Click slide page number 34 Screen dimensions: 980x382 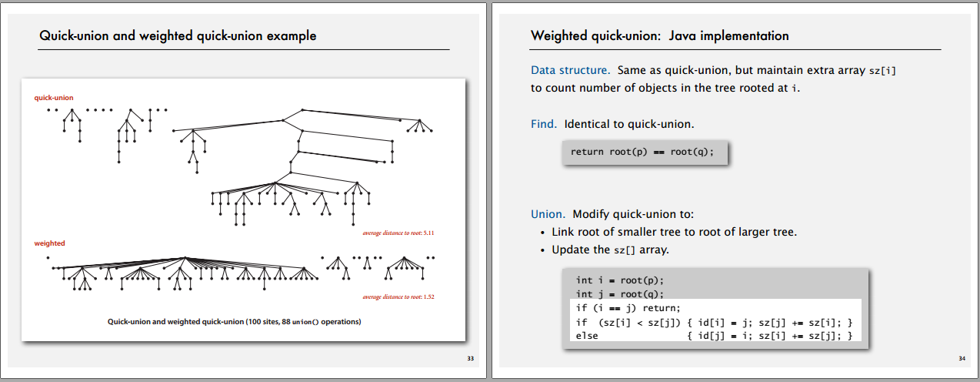[962, 359]
